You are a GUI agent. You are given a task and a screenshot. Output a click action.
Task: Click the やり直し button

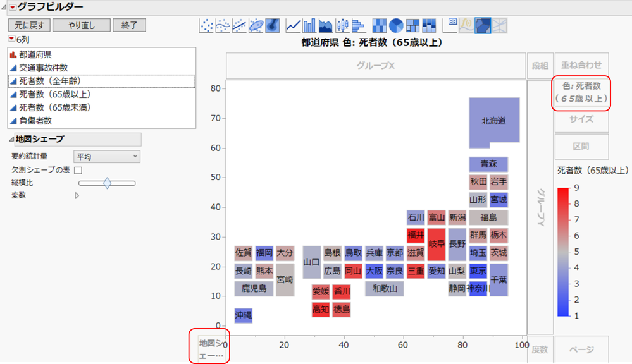(82, 25)
